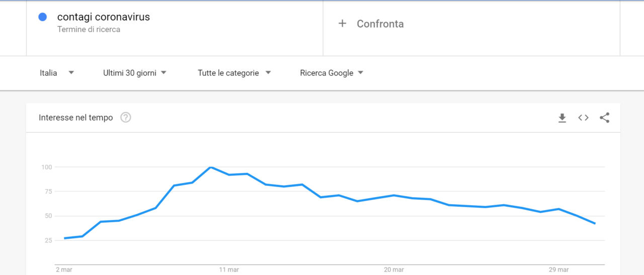Screen dimensions: 644x275
Task: Click the arrow next to Italia
Action: tap(71, 73)
